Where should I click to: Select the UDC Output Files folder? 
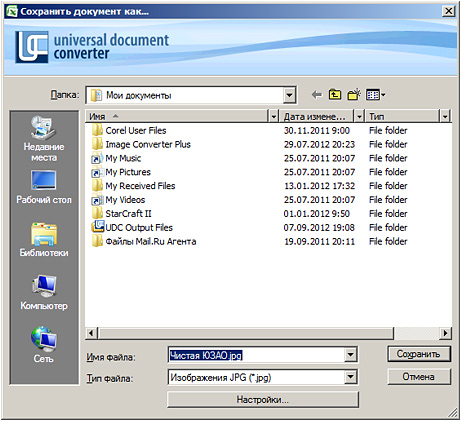click(139, 228)
